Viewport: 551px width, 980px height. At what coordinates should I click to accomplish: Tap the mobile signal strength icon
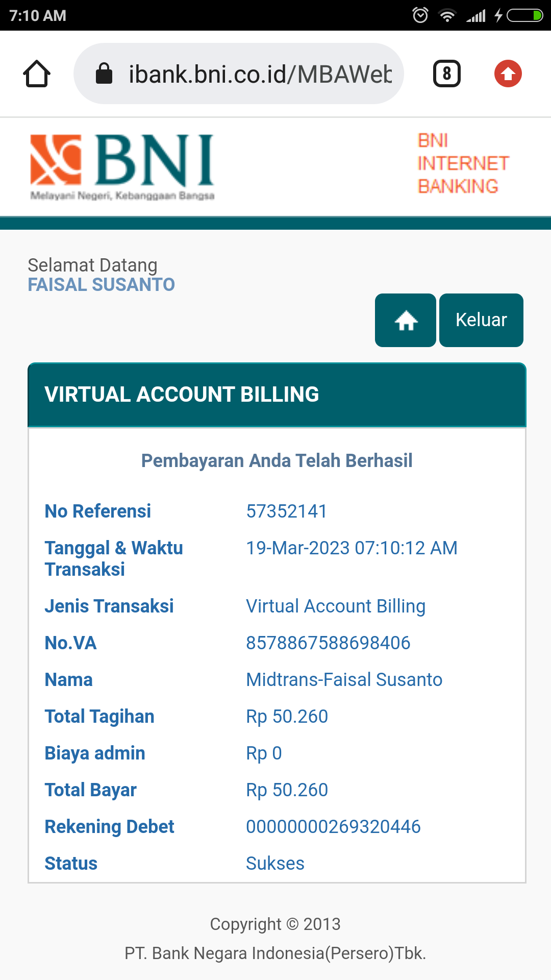[476, 16]
